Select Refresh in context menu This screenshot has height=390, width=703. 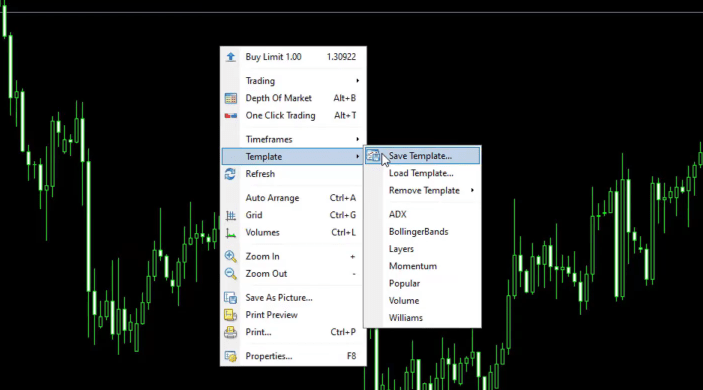point(293,174)
